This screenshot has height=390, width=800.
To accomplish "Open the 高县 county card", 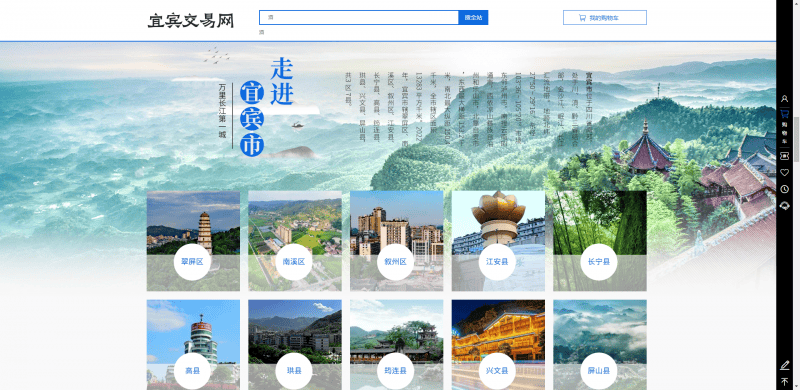I will tap(193, 345).
